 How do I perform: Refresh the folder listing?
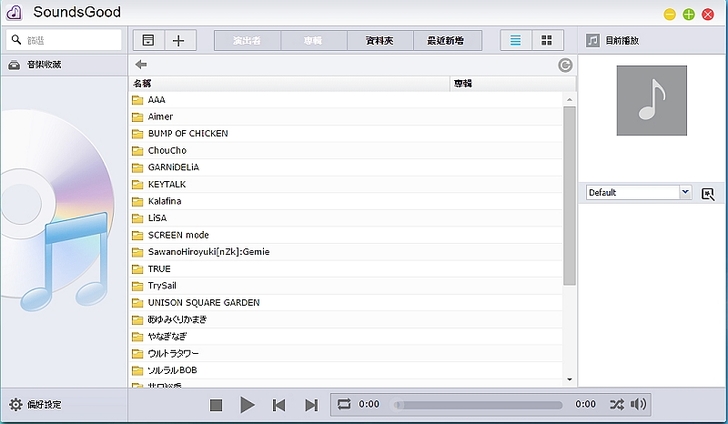pos(566,65)
